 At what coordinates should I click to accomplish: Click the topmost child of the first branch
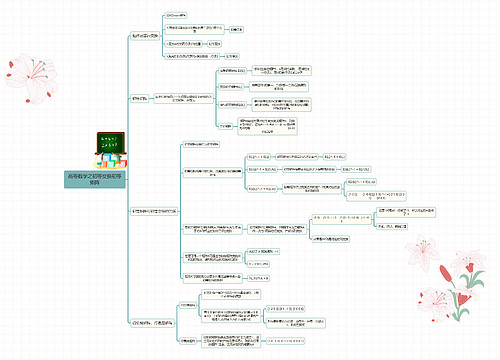pos(176,15)
